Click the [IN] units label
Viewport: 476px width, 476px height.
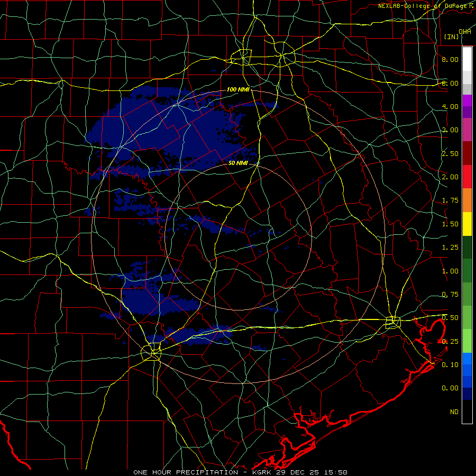pyautogui.click(x=452, y=36)
